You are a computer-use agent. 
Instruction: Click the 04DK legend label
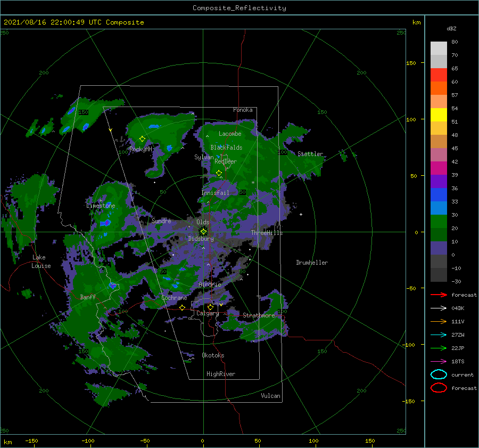(x=458, y=308)
